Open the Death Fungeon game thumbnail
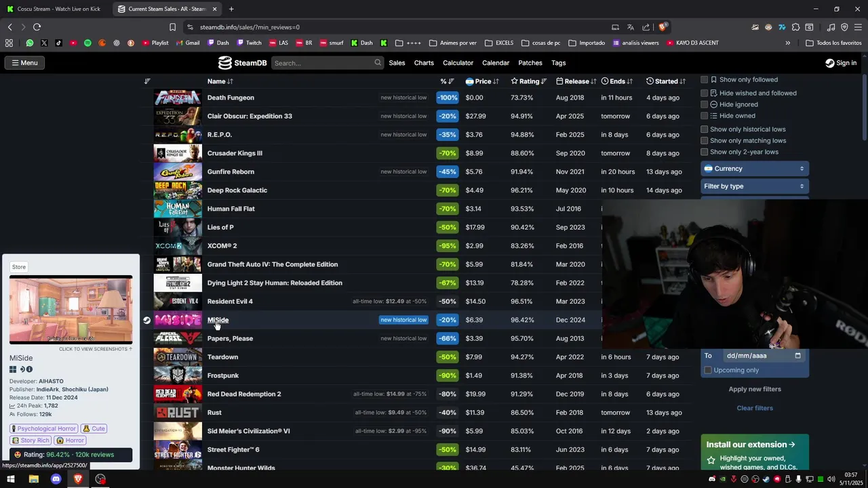Viewport: 868px width, 488px height. tap(178, 98)
